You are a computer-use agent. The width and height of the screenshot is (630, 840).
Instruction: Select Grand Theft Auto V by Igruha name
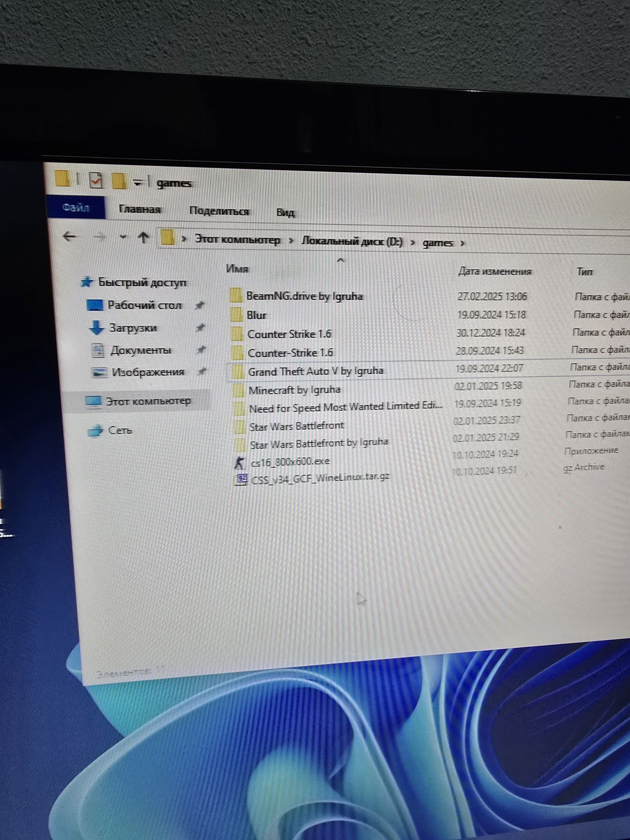coord(316,371)
